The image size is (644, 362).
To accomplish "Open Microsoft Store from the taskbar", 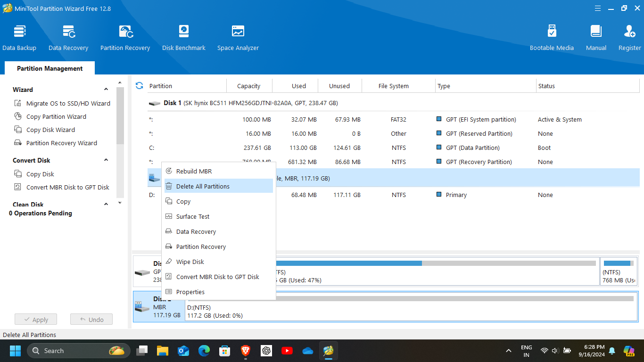I will click(x=225, y=351).
